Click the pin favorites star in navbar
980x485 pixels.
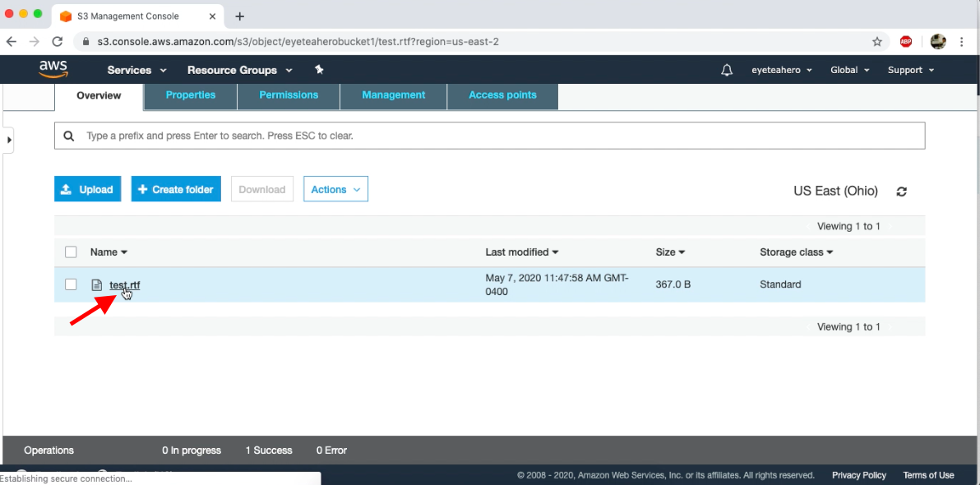coord(319,70)
